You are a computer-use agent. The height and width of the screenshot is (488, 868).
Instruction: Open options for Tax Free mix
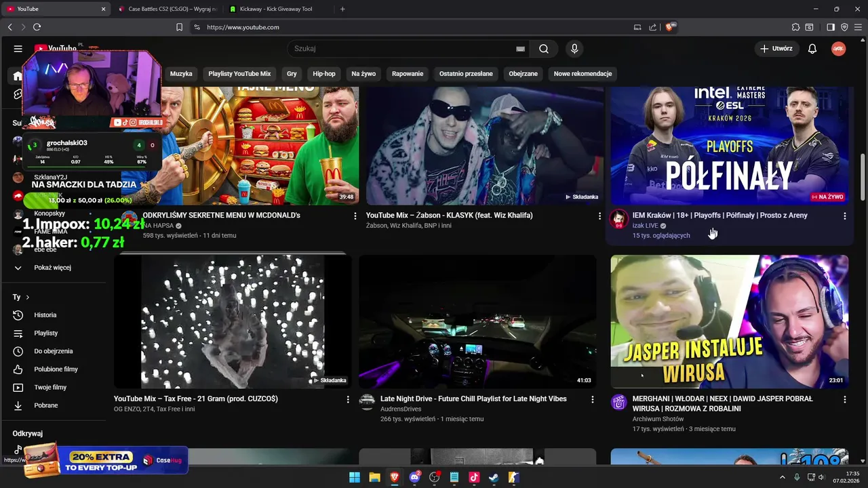[348, 399]
